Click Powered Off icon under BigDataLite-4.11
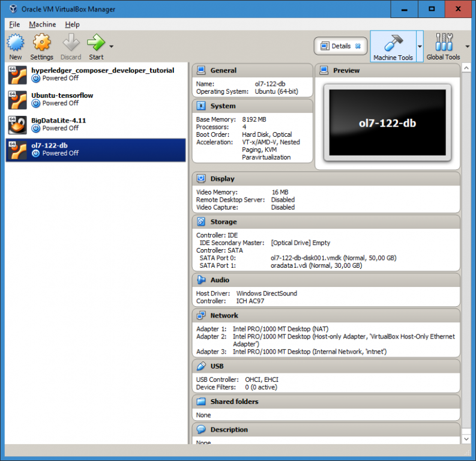 click(36, 128)
